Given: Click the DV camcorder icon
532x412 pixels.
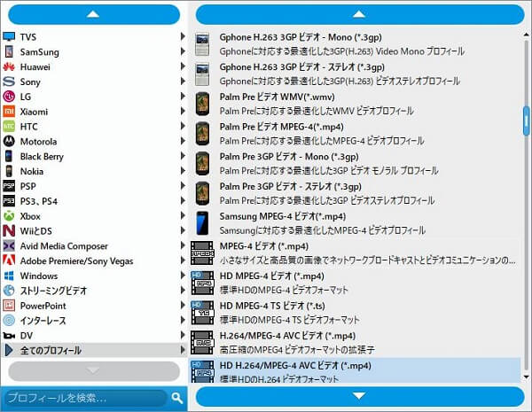Looking at the screenshot, I should tap(9, 336).
